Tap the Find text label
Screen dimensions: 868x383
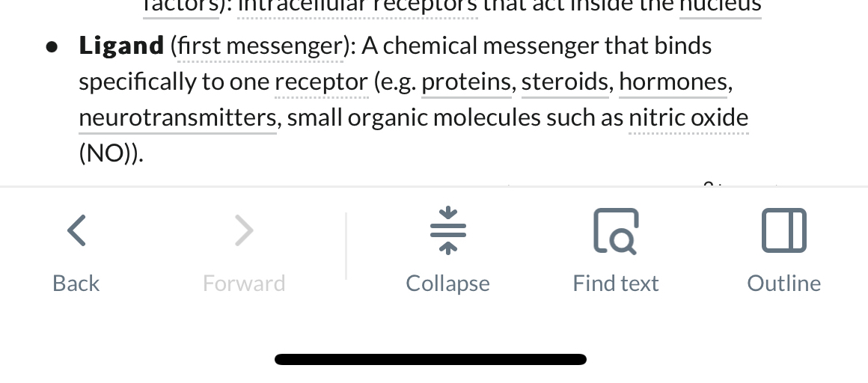pos(616,284)
